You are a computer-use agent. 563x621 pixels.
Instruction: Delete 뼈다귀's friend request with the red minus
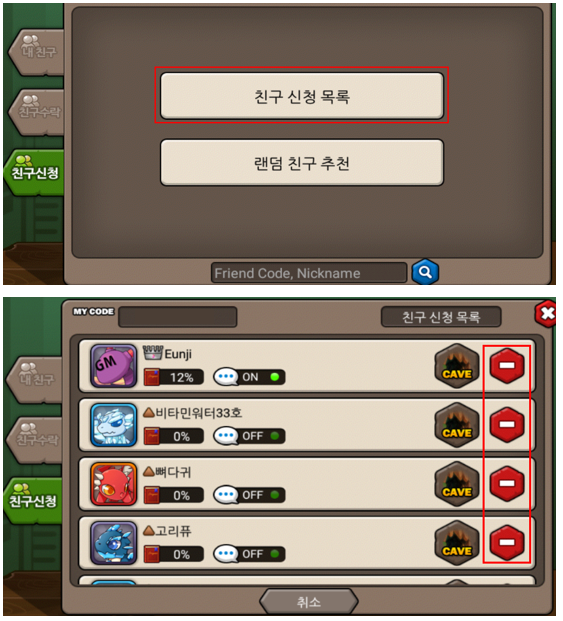coord(507,483)
